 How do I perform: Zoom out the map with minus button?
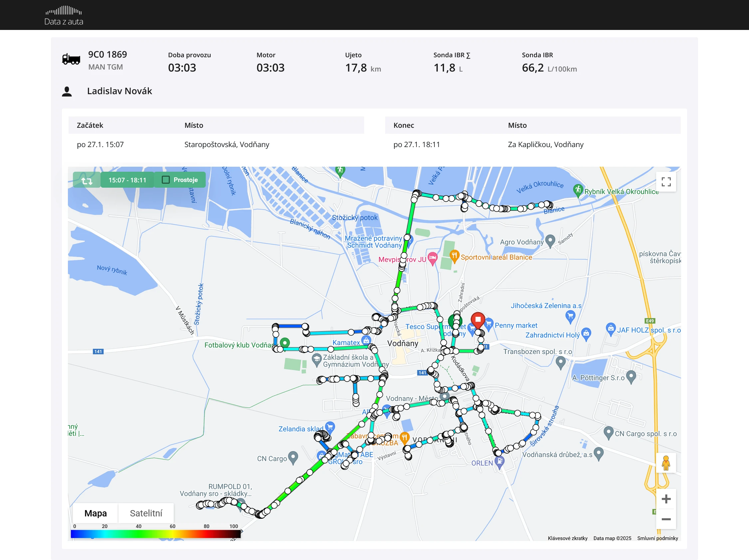666,519
